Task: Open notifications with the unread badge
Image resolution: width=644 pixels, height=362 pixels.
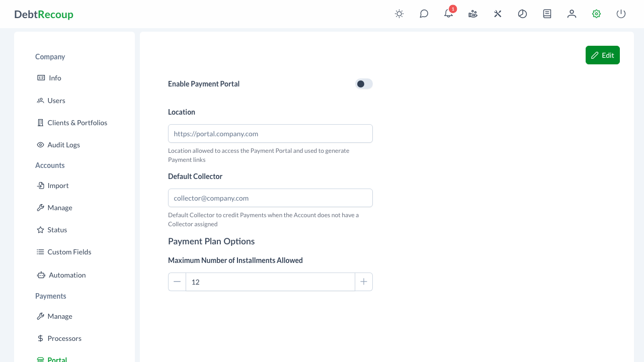Action: [x=448, y=14]
